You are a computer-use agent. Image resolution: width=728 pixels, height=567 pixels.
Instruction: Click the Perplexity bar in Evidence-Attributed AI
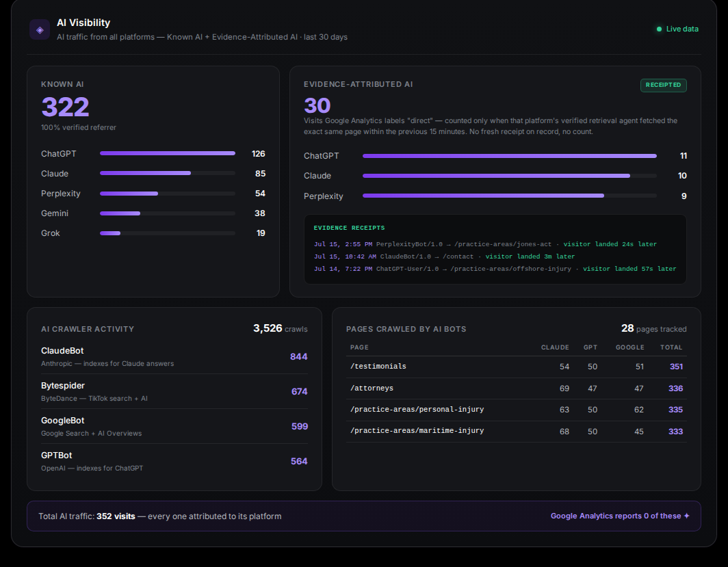509,196
